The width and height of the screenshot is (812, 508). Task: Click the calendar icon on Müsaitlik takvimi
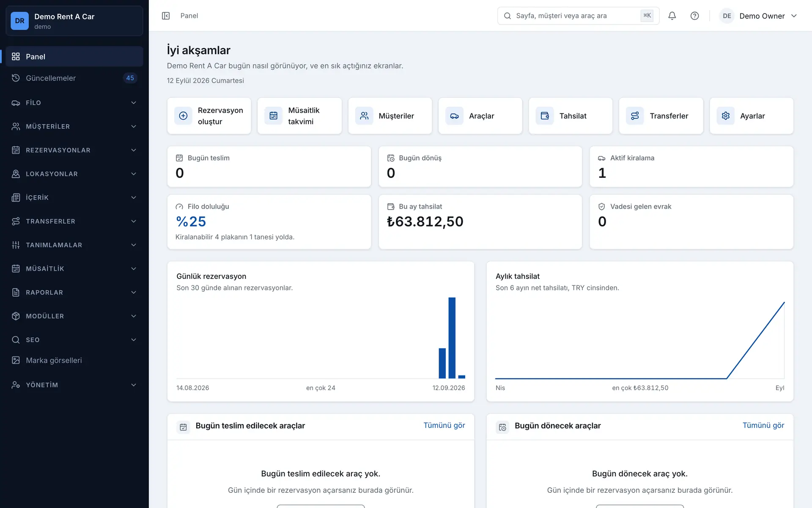(x=274, y=116)
